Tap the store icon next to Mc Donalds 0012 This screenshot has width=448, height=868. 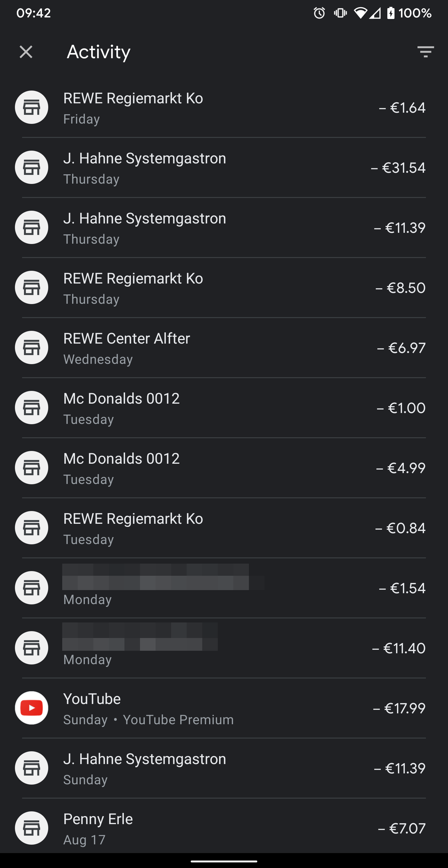(x=31, y=407)
